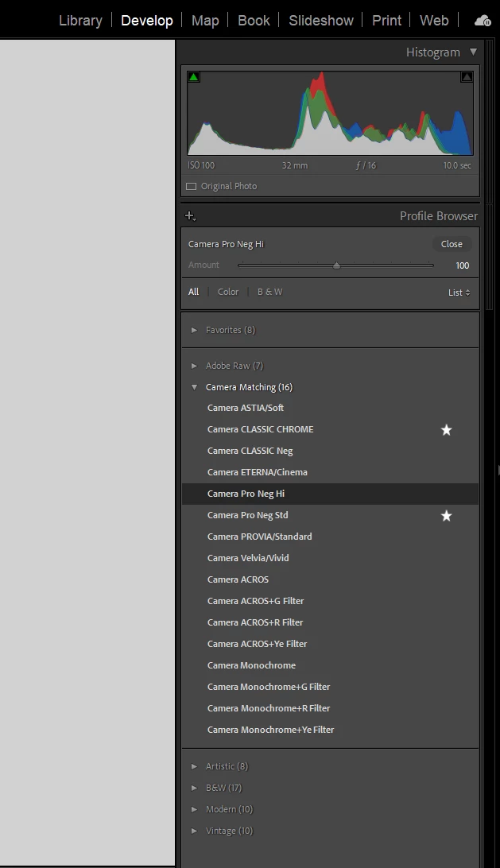500x868 pixels.
Task: Go to the Web module
Action: pos(434,21)
